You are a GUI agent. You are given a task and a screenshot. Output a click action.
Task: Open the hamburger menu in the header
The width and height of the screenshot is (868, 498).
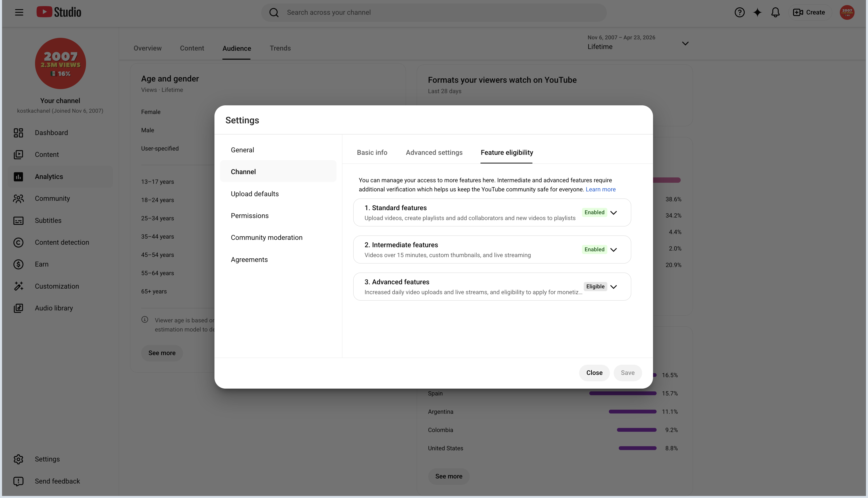[19, 12]
